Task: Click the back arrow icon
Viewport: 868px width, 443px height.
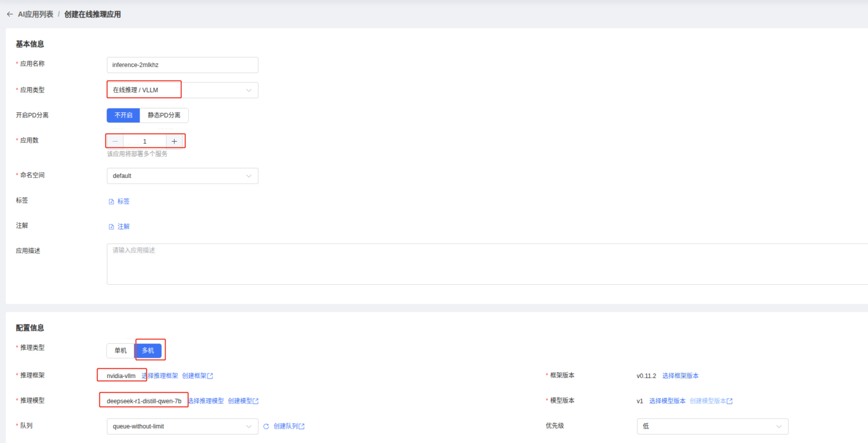Action: coord(10,14)
